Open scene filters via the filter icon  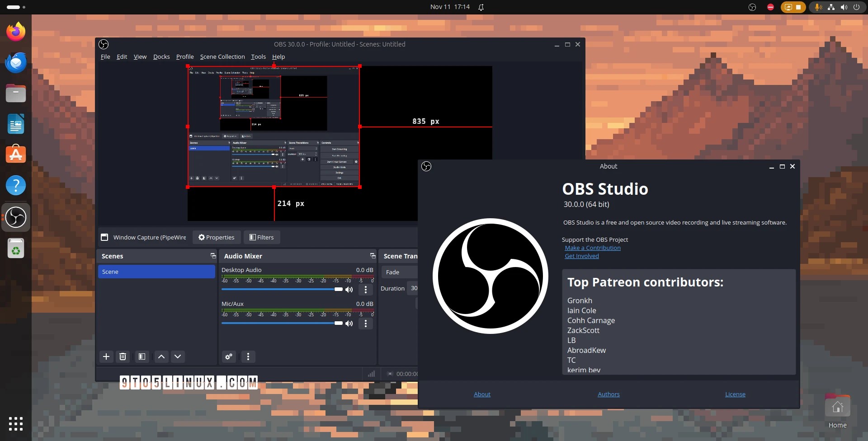(142, 357)
